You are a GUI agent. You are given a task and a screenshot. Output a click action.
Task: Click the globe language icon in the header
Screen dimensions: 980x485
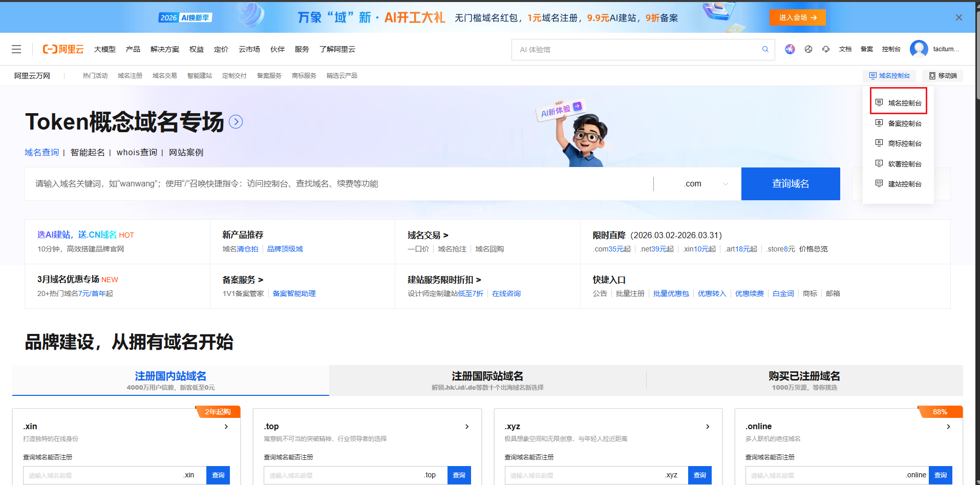(808, 49)
